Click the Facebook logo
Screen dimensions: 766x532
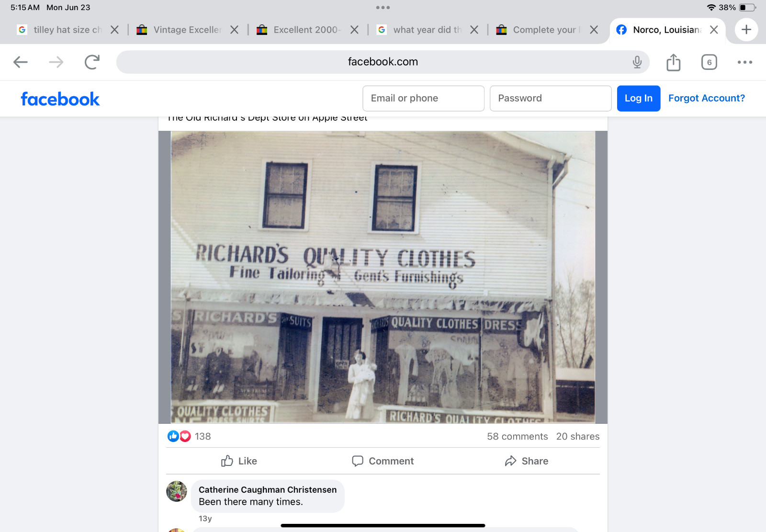pos(60,99)
